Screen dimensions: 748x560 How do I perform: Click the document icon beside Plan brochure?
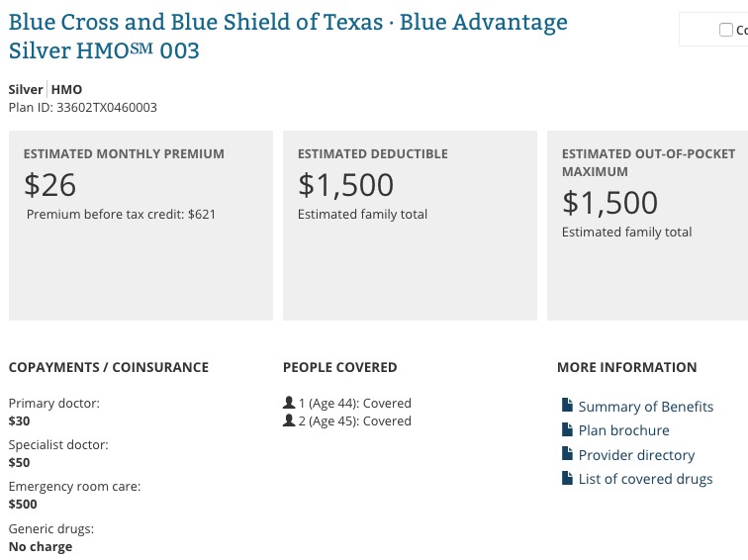567,430
